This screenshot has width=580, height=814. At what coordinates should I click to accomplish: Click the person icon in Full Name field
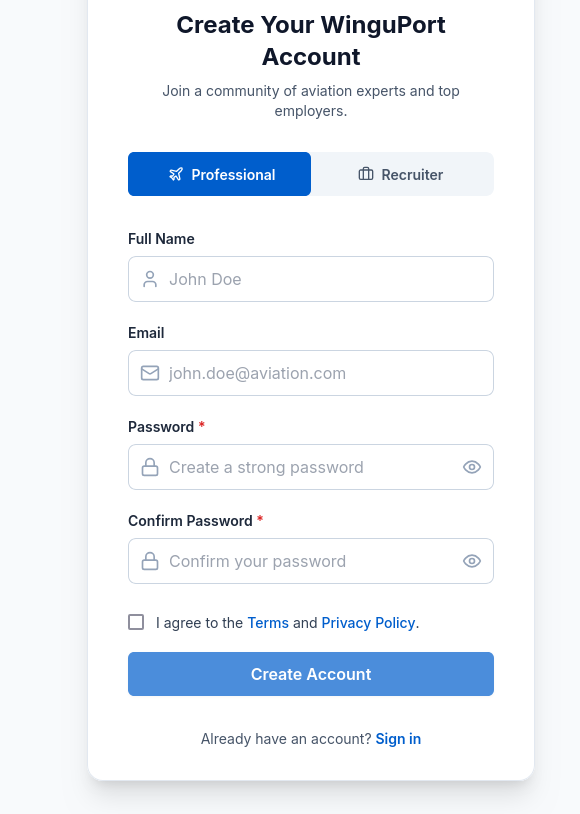click(x=149, y=279)
